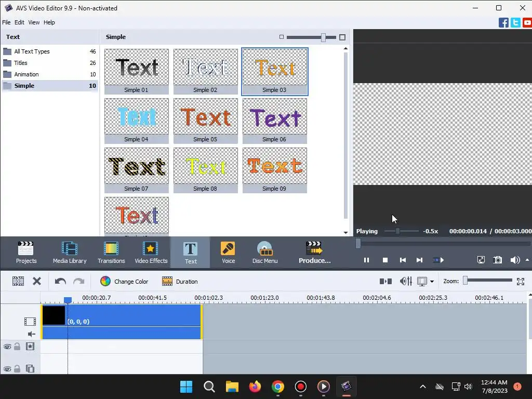This screenshot has width=532, height=399.
Task: Select Simple 09 text preset
Action: pyautogui.click(x=275, y=170)
